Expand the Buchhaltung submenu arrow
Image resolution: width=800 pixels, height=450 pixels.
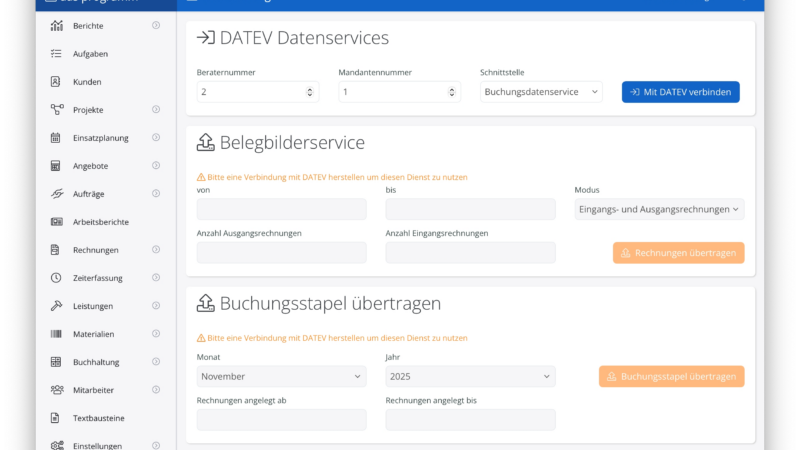click(156, 362)
